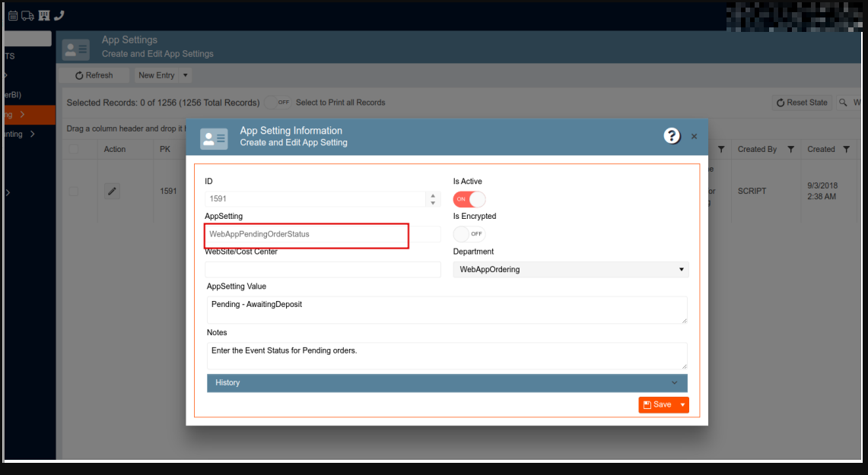The width and height of the screenshot is (868, 475).
Task: Click the building icon in top bar
Action: pos(44,15)
